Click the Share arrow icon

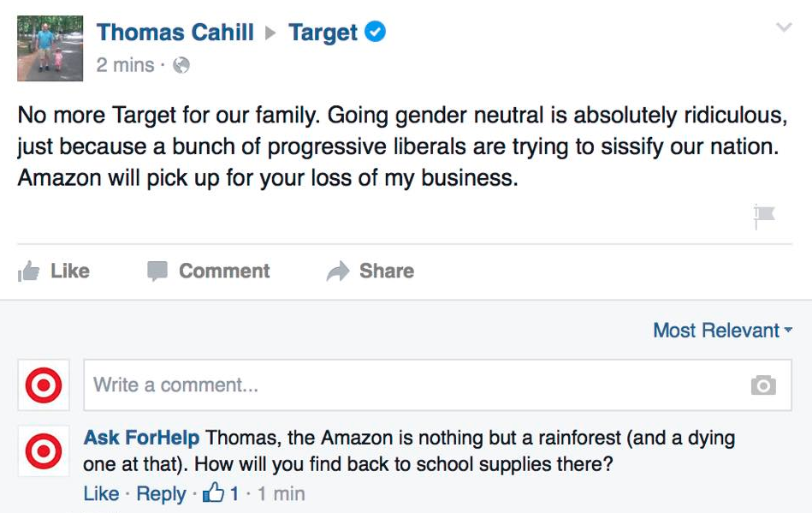click(338, 271)
